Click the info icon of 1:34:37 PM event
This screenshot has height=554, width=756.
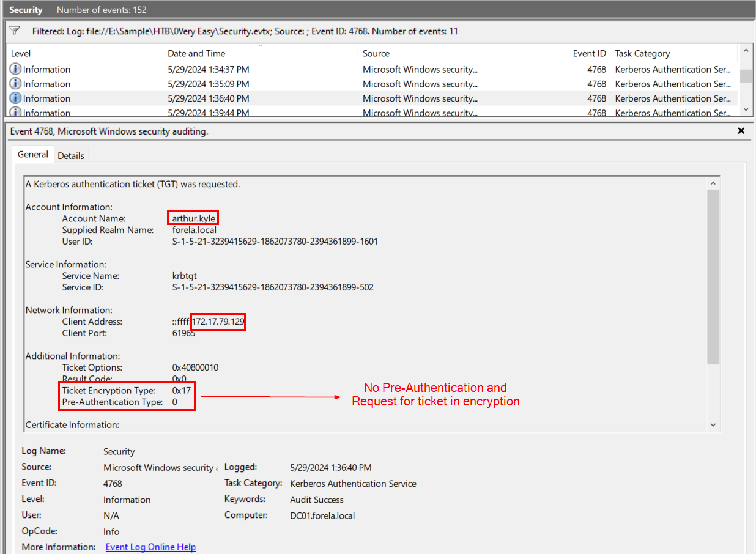click(15, 69)
